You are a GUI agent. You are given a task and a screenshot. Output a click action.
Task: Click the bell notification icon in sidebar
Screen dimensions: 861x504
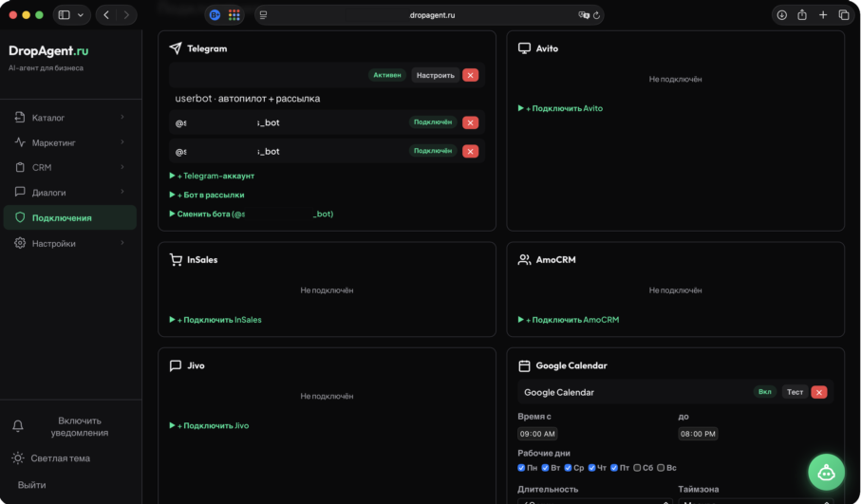(18, 427)
